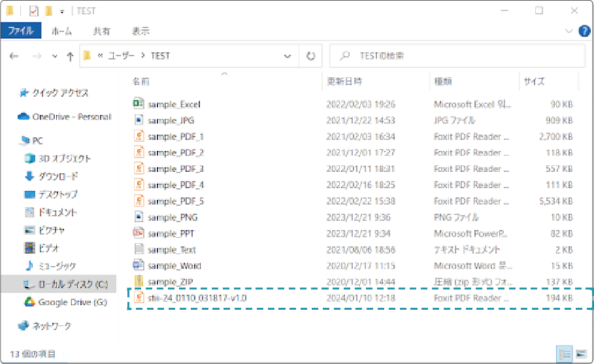594x364 pixels.
Task: Click the up-one-level arrow button
Action: click(70, 56)
